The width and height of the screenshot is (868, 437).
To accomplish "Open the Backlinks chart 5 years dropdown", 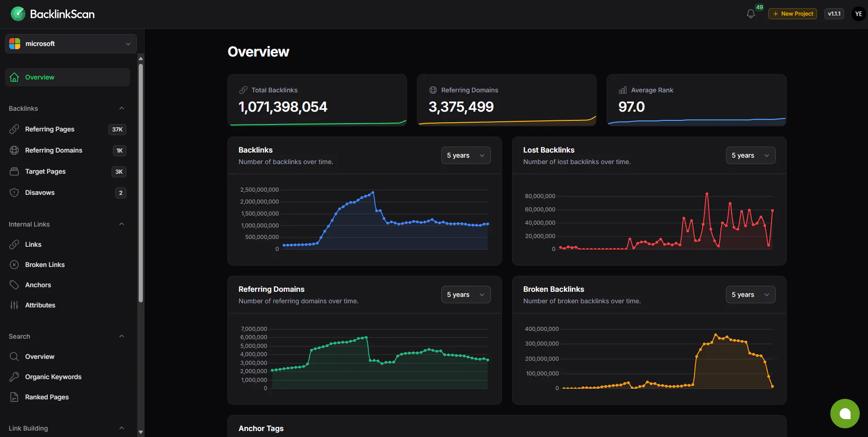I will click(466, 155).
